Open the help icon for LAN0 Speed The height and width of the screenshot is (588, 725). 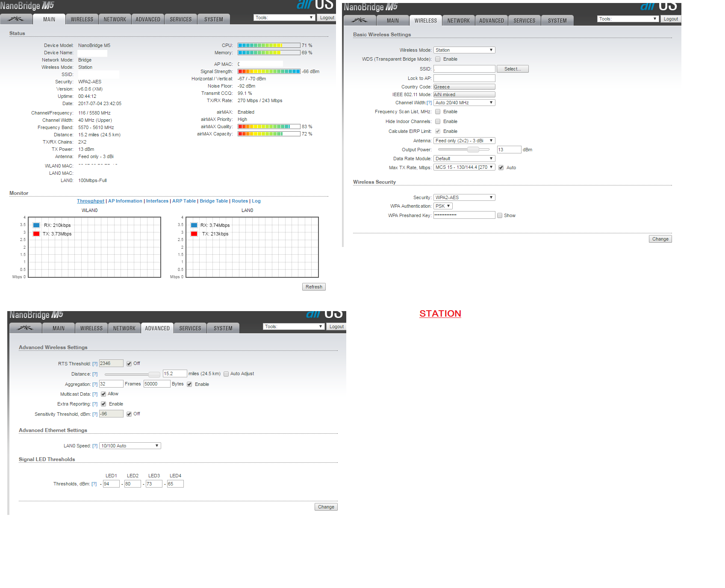click(95, 446)
